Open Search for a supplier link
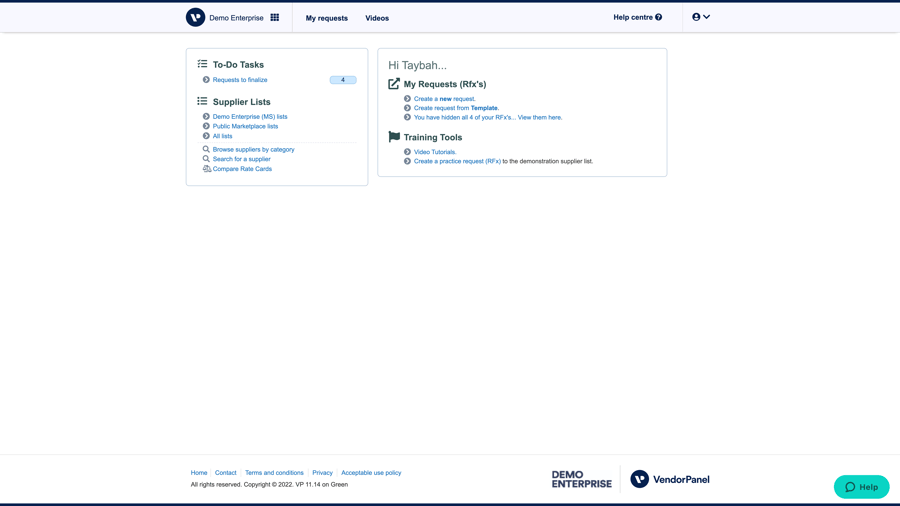Viewport: 900px width, 506px height. (241, 159)
